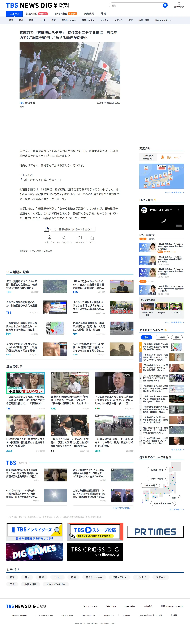Screen dimensions: 190x644
Task: Expand the 近畿・中国・四国 area button
Action: 163,503
